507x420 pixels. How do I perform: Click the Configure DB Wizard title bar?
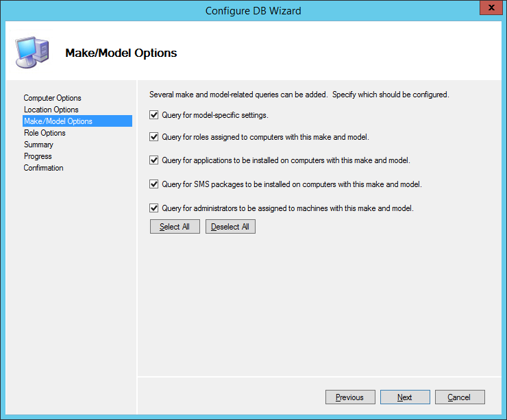tap(253, 10)
